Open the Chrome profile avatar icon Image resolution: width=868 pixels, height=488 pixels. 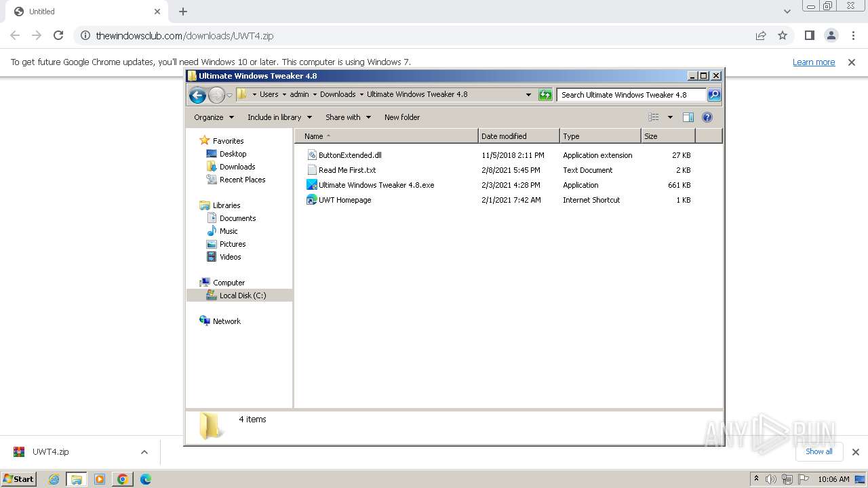[x=831, y=35]
